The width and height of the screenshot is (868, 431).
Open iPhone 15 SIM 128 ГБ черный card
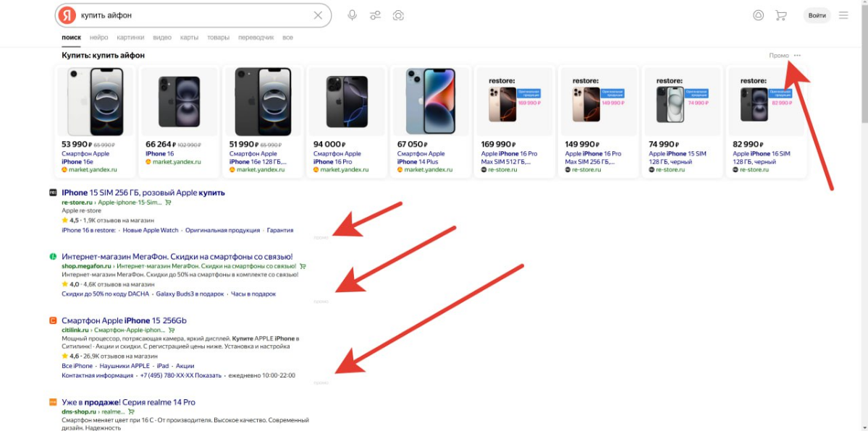point(683,121)
